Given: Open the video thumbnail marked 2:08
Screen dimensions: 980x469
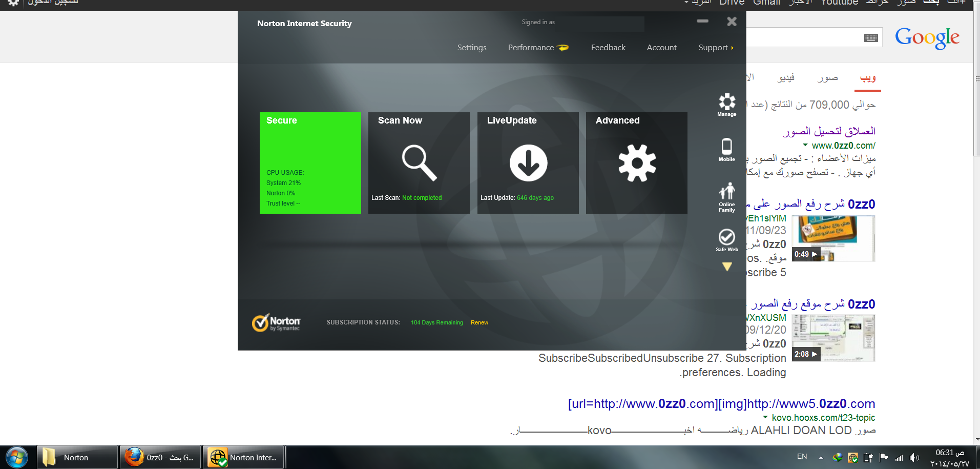Looking at the screenshot, I should (x=833, y=338).
